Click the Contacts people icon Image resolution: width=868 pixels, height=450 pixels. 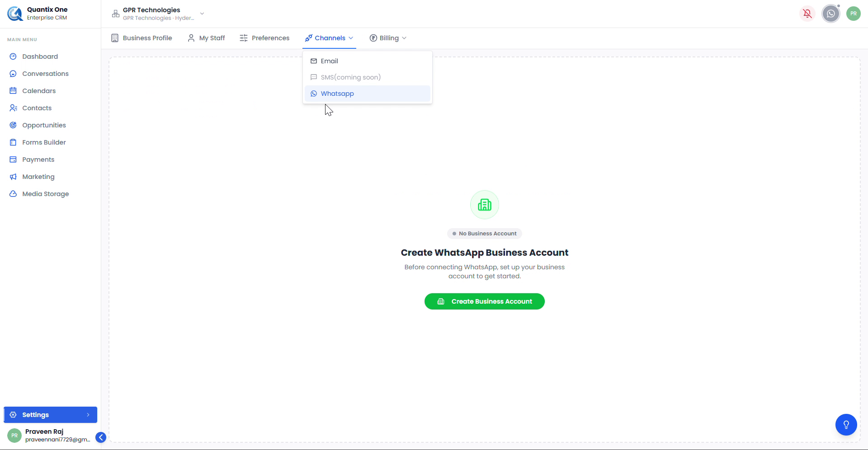13,108
